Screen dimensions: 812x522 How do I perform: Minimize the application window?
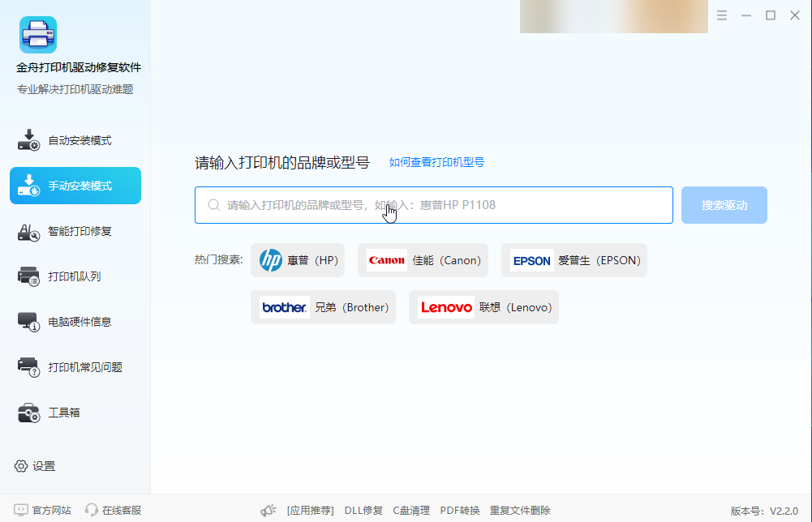(x=746, y=15)
